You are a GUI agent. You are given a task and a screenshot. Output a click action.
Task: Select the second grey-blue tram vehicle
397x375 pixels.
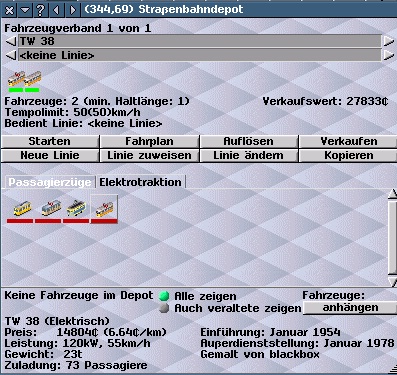tap(48, 209)
